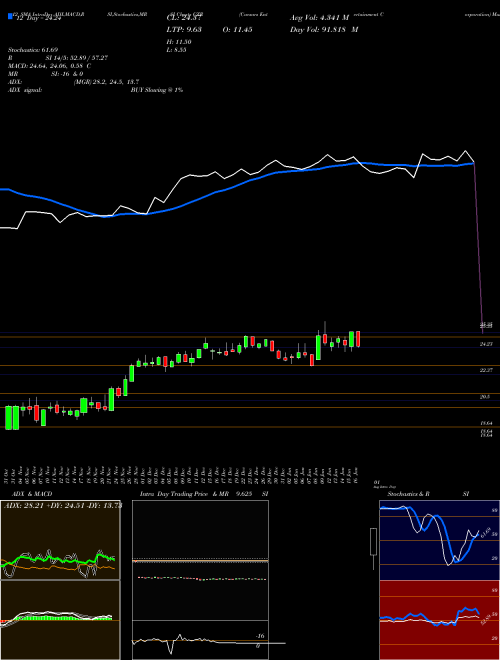This screenshot has height=660, width=500.
Task: Open the MACD histogram panel
Action: (x=60, y=620)
